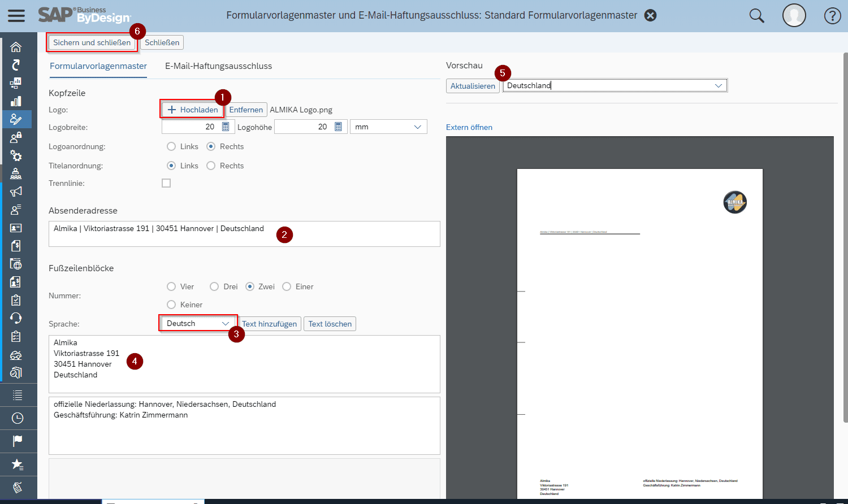This screenshot has height=504, width=848.
Task: Click the curved arrow sidebar icon
Action: pos(16,65)
